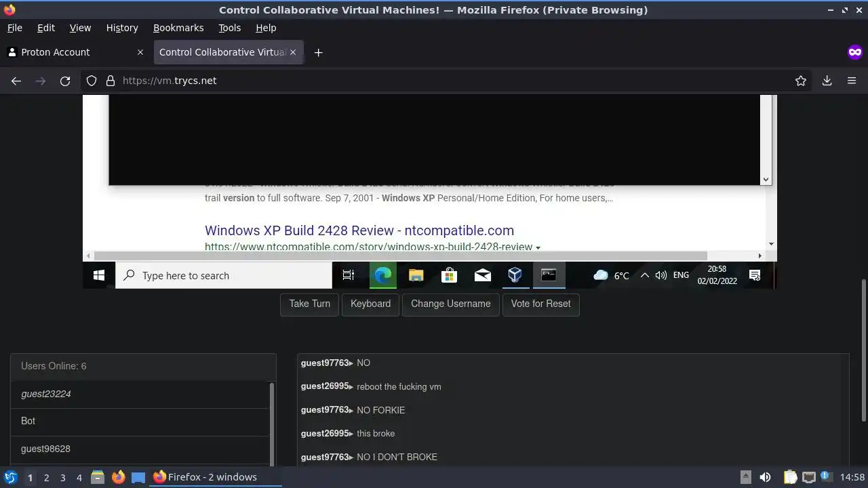868x488 pixels.
Task: Open the command prompt in the VM taskbar
Action: 549,275
